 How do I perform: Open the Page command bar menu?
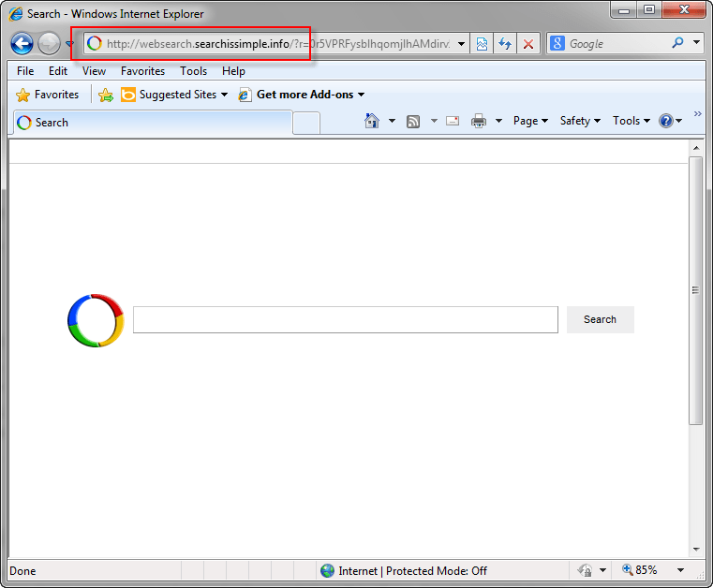click(530, 121)
